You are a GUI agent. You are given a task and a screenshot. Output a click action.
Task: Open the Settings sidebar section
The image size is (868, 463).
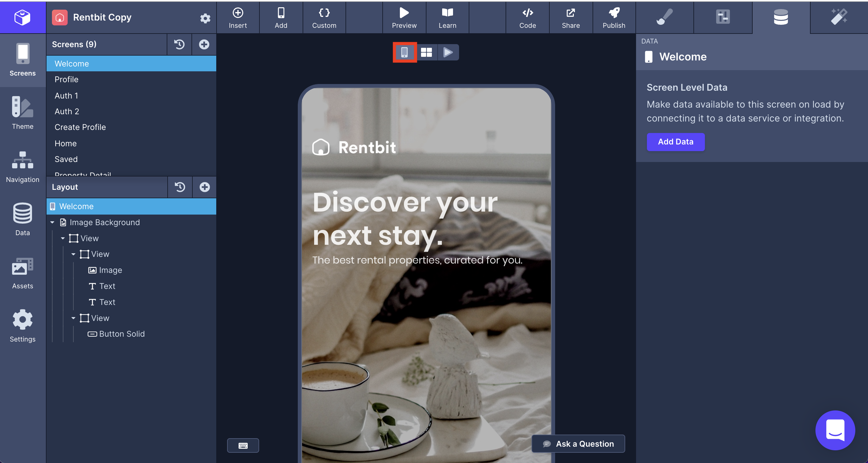(x=23, y=326)
